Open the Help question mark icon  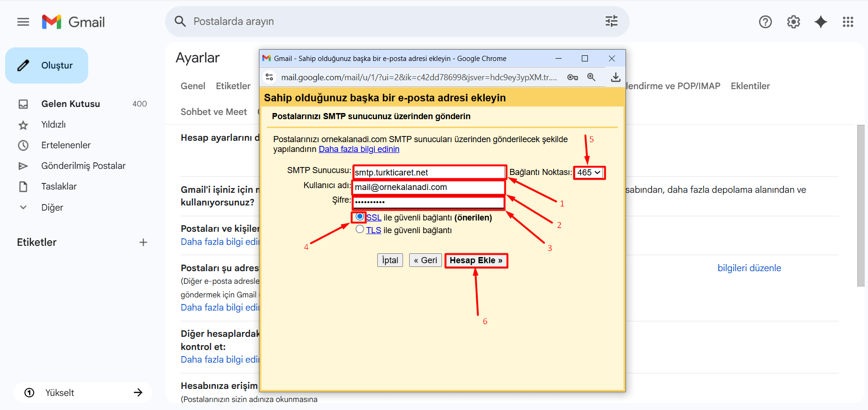(x=765, y=22)
